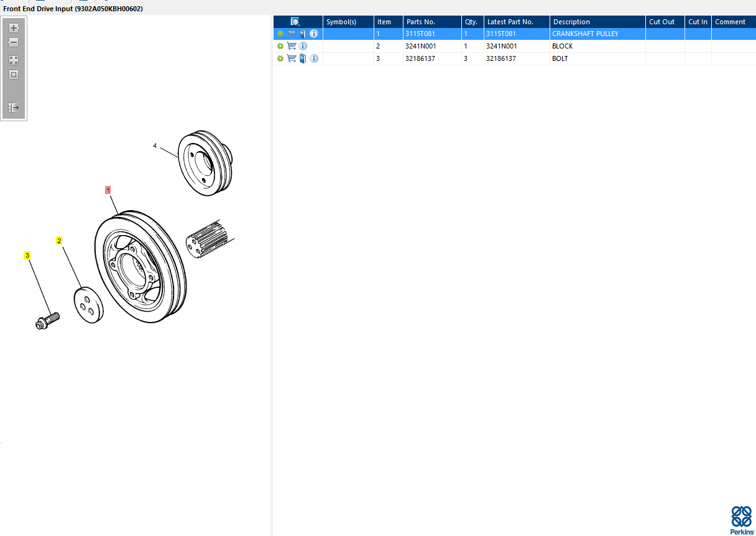Zoom in the diagram with plus button

[x=14, y=28]
